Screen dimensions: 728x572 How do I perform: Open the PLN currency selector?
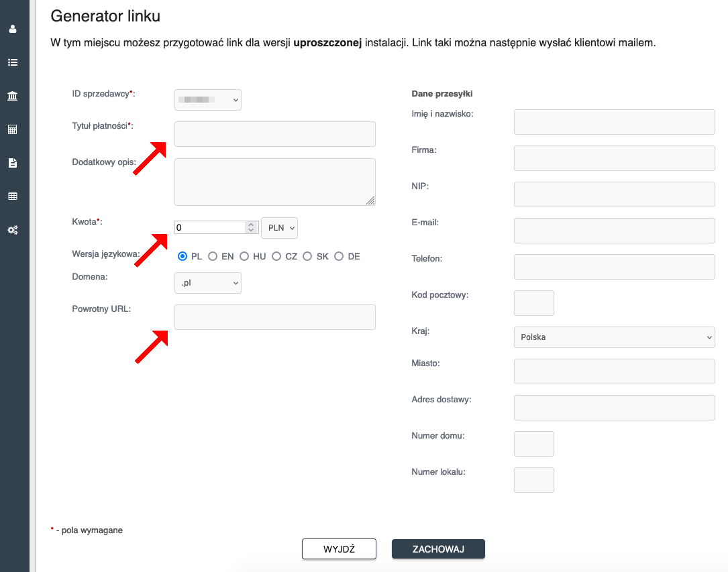[279, 227]
